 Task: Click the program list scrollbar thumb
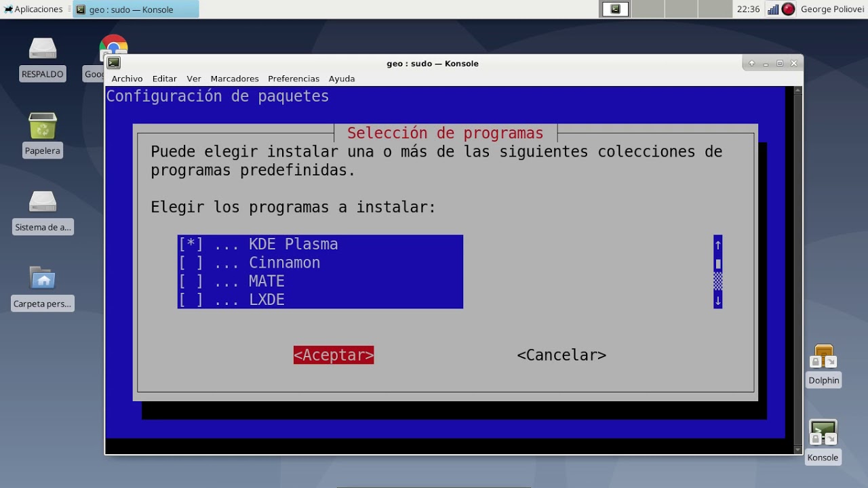(718, 264)
